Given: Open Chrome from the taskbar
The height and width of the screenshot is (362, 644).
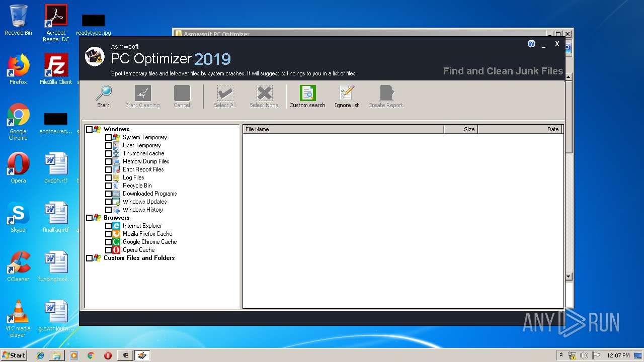Looking at the screenshot, I should [91, 355].
